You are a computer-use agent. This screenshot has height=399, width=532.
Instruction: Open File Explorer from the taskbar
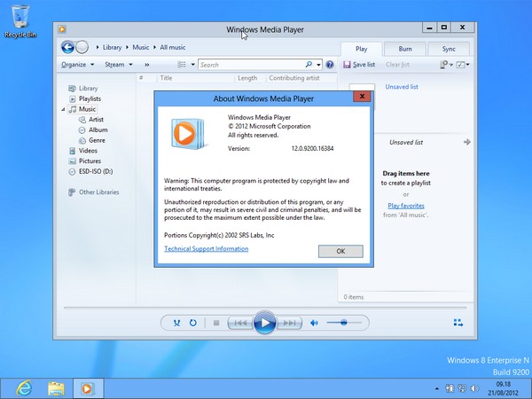56,389
